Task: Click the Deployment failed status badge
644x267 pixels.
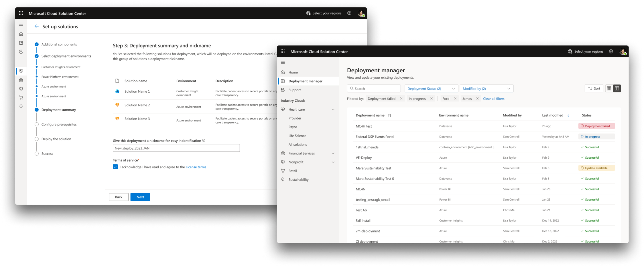Action: (596, 126)
